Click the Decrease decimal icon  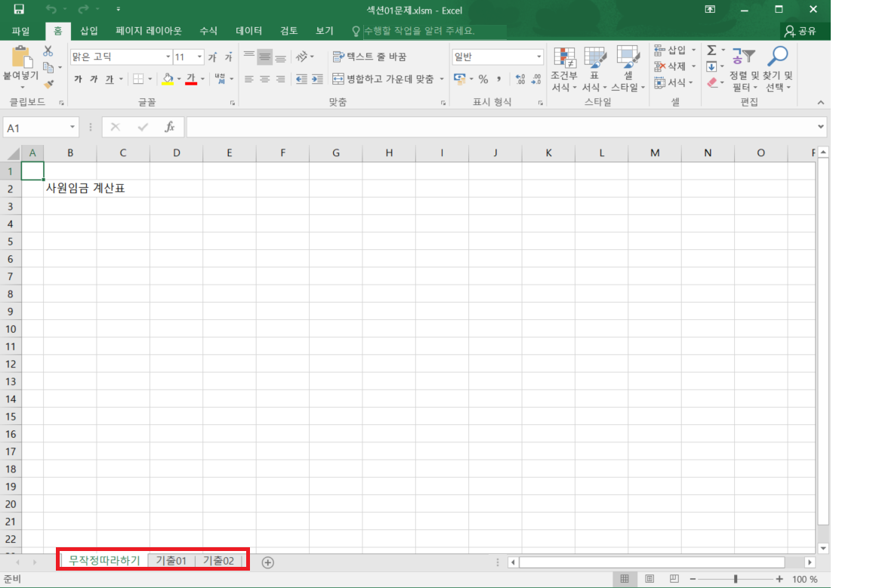tap(536, 79)
